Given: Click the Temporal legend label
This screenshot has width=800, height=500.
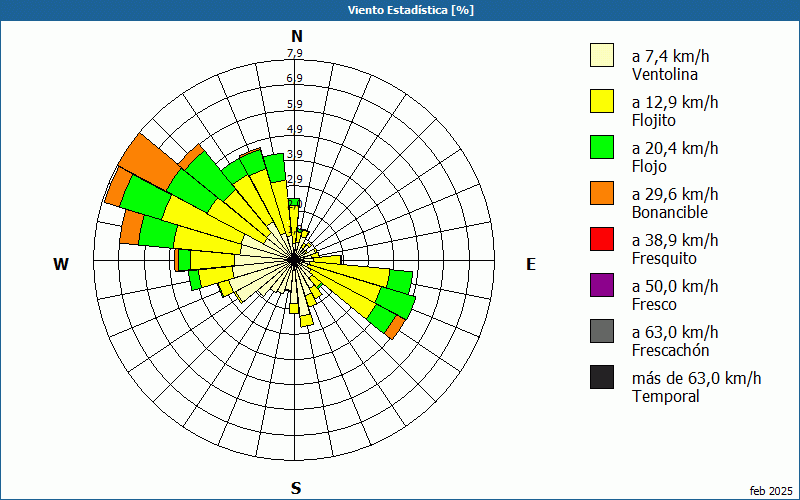Looking at the screenshot, I should [x=665, y=396].
